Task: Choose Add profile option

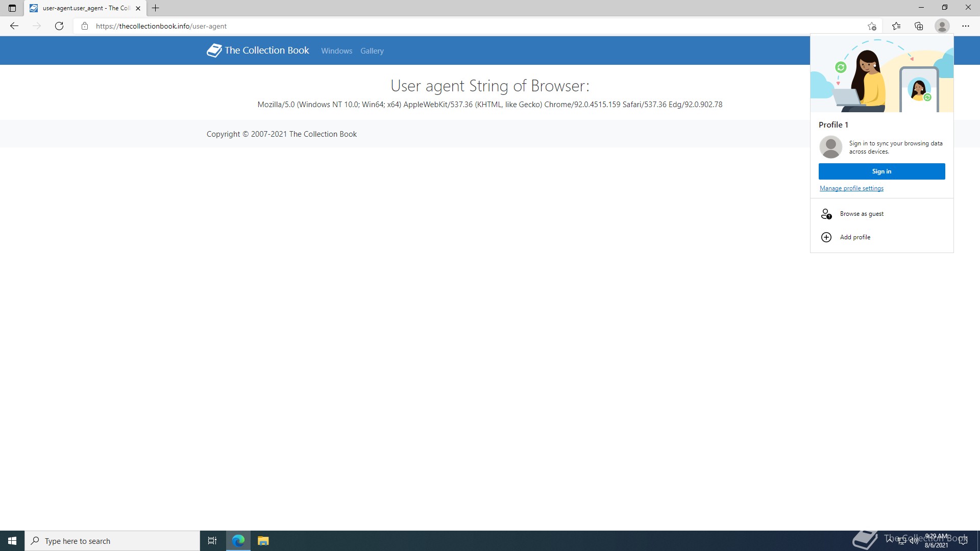Action: tap(855, 237)
